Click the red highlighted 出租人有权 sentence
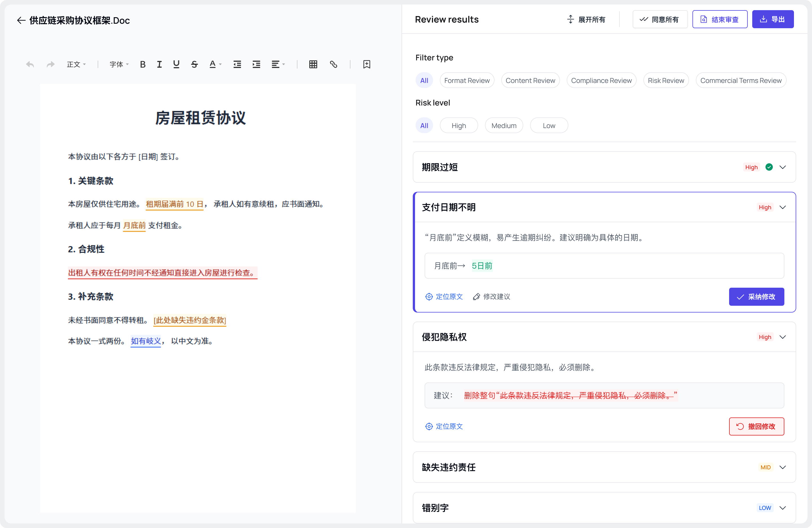Image resolution: width=812 pixels, height=528 pixels. pyautogui.click(x=162, y=273)
